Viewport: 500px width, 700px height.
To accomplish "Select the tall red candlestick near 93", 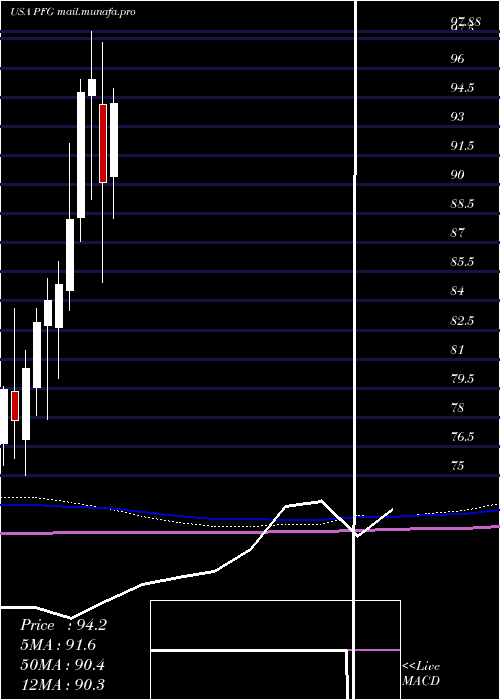I will (x=103, y=143).
